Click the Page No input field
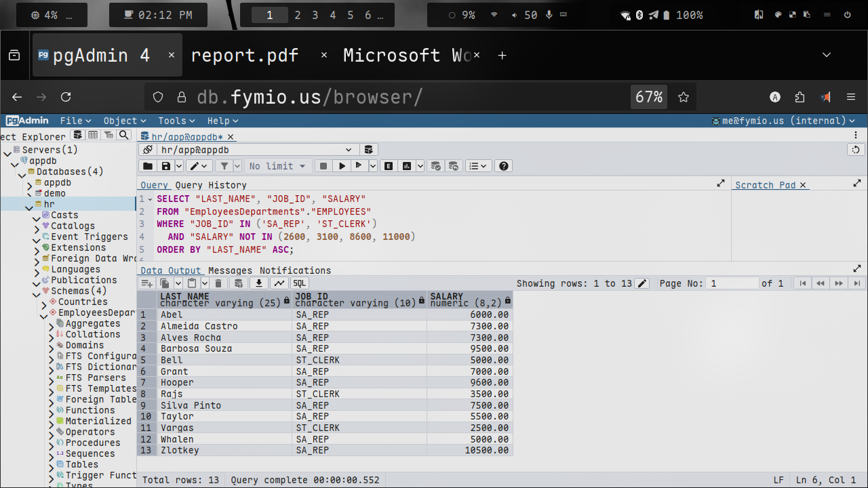868x488 pixels. click(732, 283)
